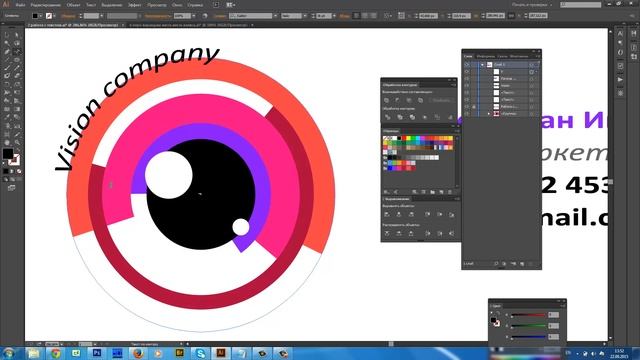Screen dimensions: 640x360
Task: Open the stroke color dropdown in control bar
Action: (55, 16)
